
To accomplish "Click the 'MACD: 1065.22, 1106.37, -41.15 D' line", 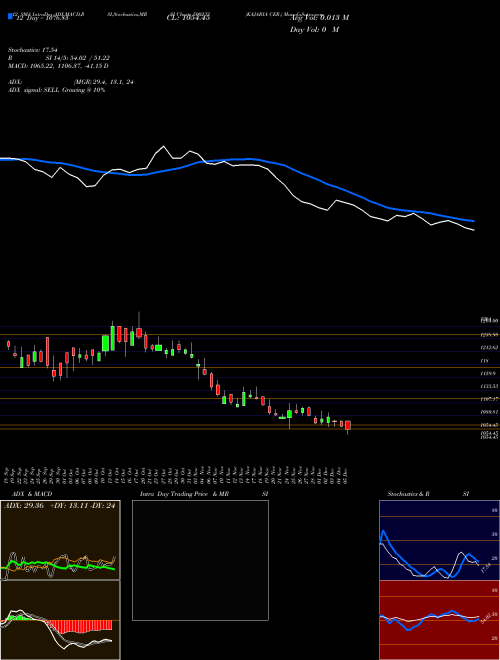I will point(58,66).
